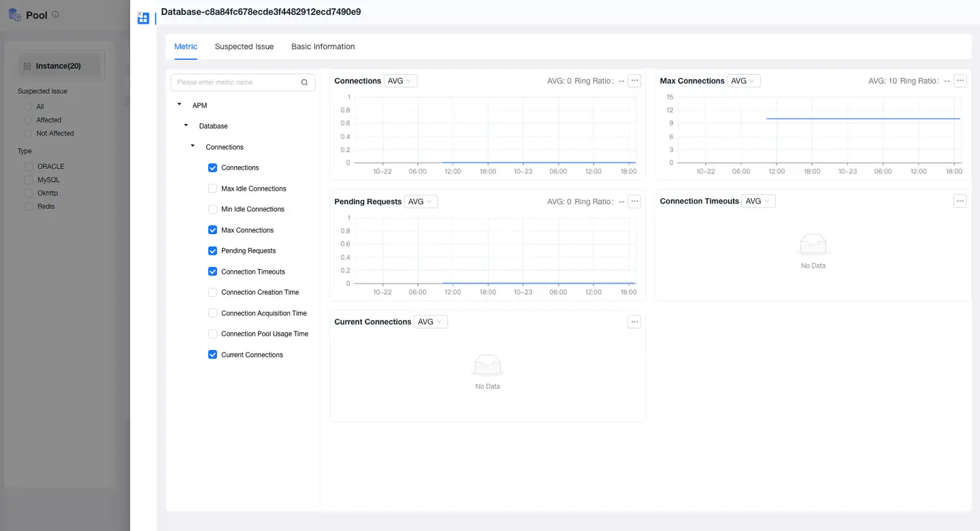Click the Instance(20) button
The width and height of the screenshot is (980, 531).
[x=59, y=66]
